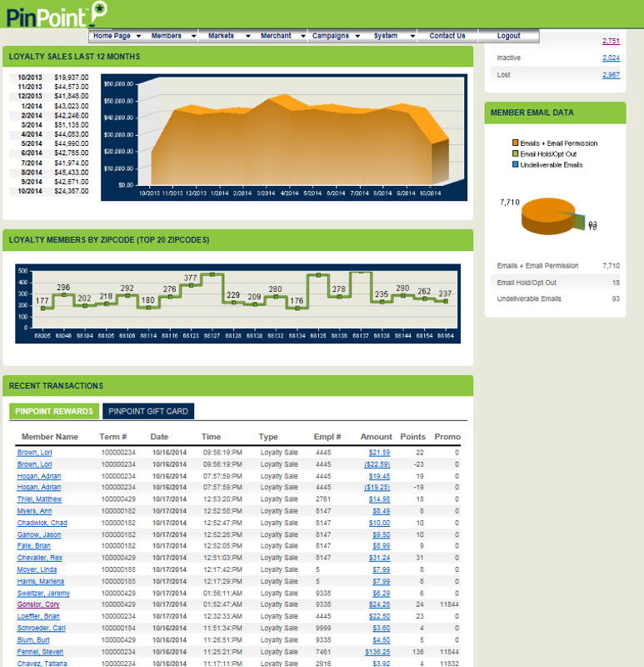The width and height of the screenshot is (644, 667).
Task: Open member Schroeder, Carl
Action: [x=41, y=629]
